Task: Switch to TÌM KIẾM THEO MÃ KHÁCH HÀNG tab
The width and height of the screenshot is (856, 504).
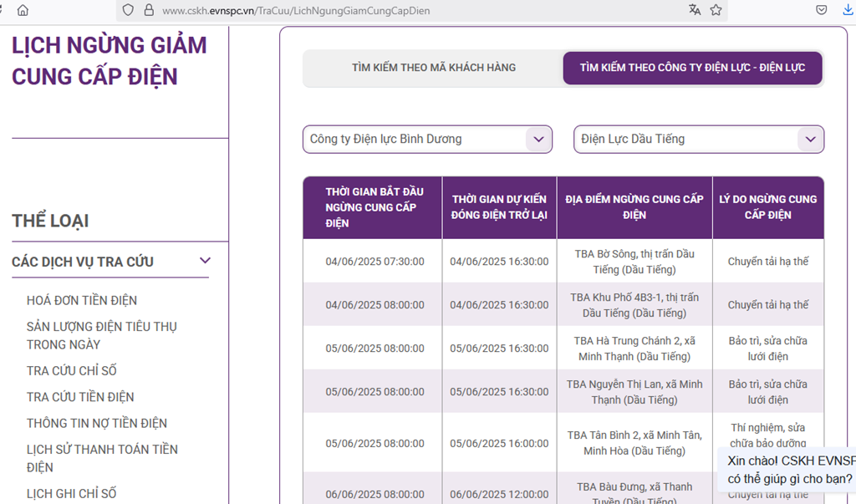Action: click(x=433, y=68)
